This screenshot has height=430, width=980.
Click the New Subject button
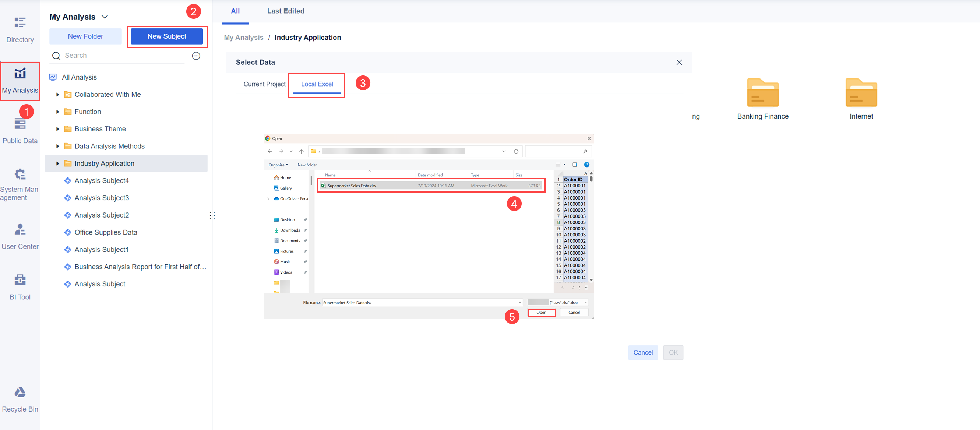click(167, 36)
